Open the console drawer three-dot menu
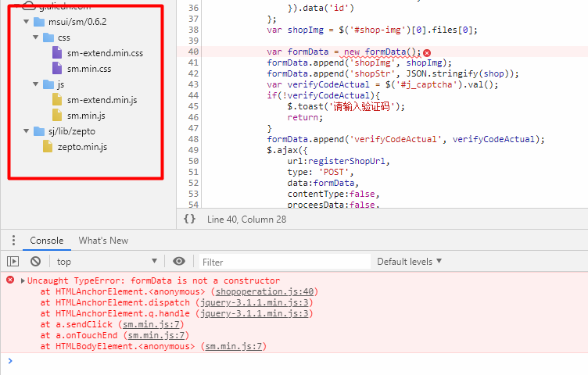The width and height of the screenshot is (588, 375). (13, 240)
